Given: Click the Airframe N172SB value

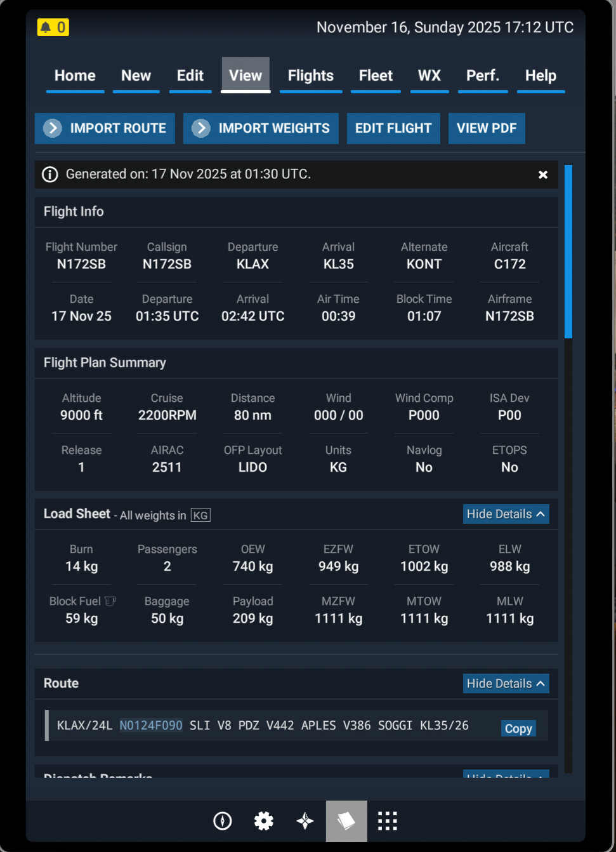Looking at the screenshot, I should [x=509, y=316].
